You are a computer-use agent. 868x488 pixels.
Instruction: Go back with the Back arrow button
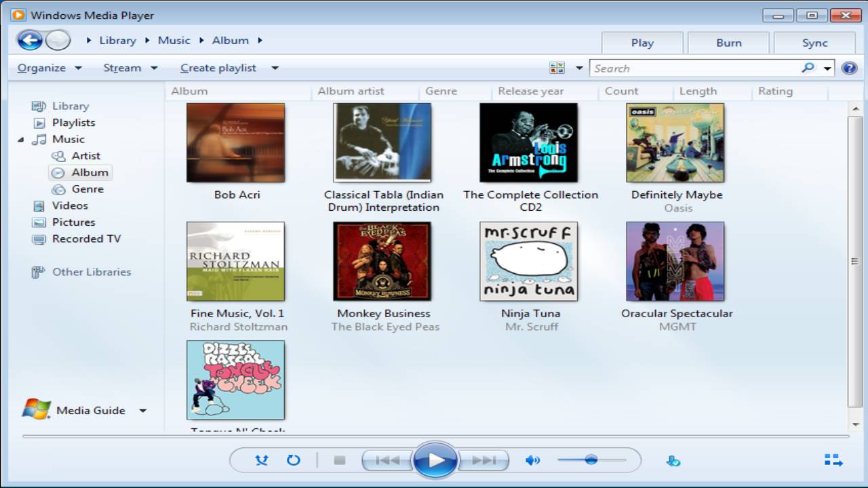click(30, 41)
